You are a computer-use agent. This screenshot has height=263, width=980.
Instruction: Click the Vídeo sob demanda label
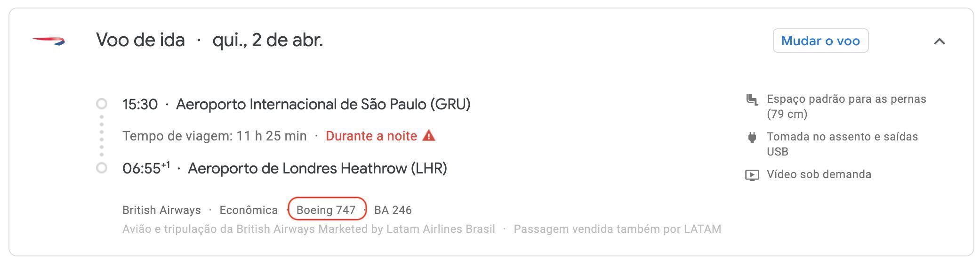click(x=819, y=174)
